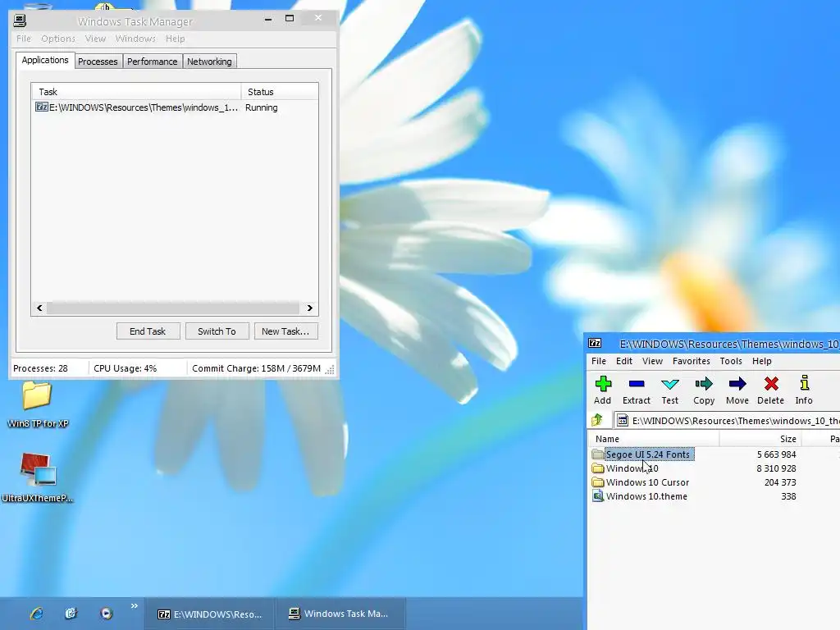Sort 7-Zip list by Name column
The image size is (840, 630).
point(654,439)
